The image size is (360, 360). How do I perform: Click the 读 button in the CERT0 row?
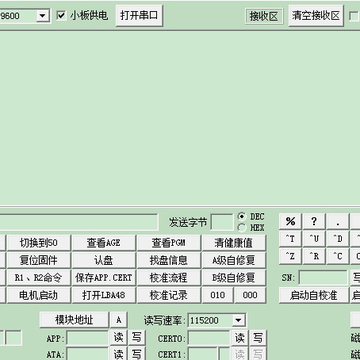[x=240, y=338]
